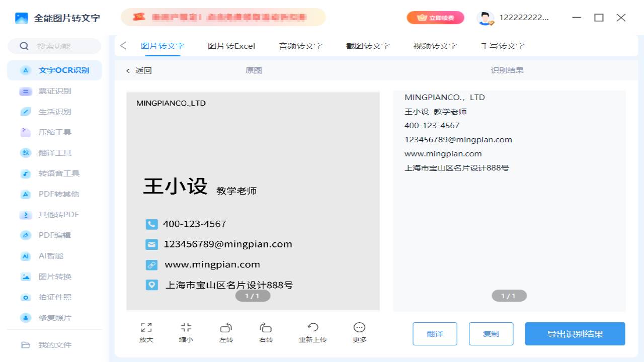Open the 手写转文字 tab
The width and height of the screenshot is (644, 362).
tap(501, 45)
